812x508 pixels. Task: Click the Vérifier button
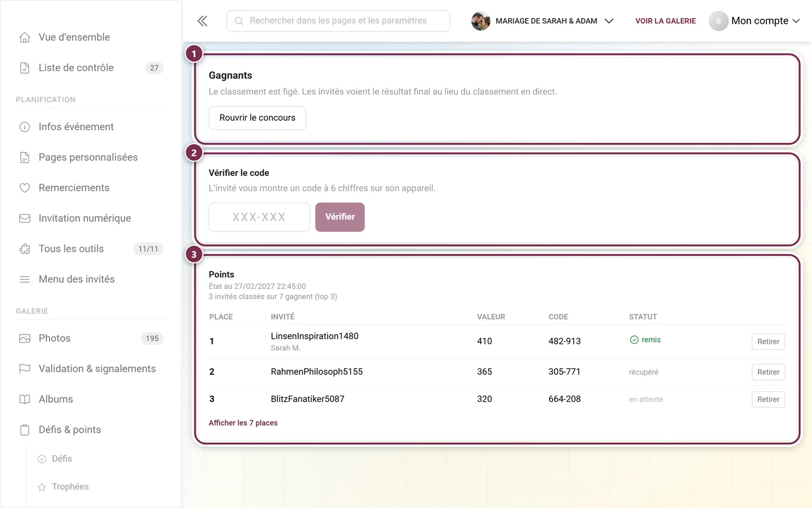pos(340,217)
